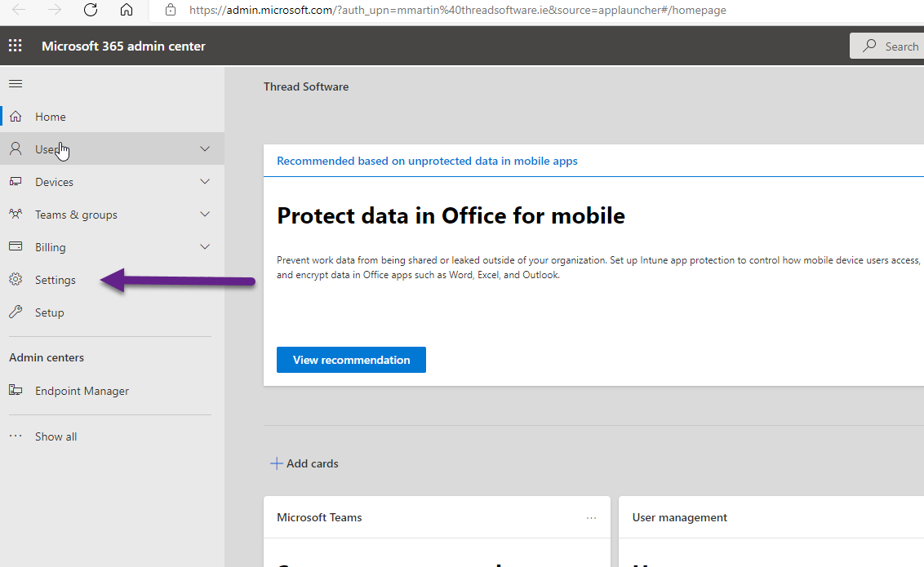Viewport: 924px width, 567px height.
Task: Select the Billing navigation label
Action: pos(50,247)
